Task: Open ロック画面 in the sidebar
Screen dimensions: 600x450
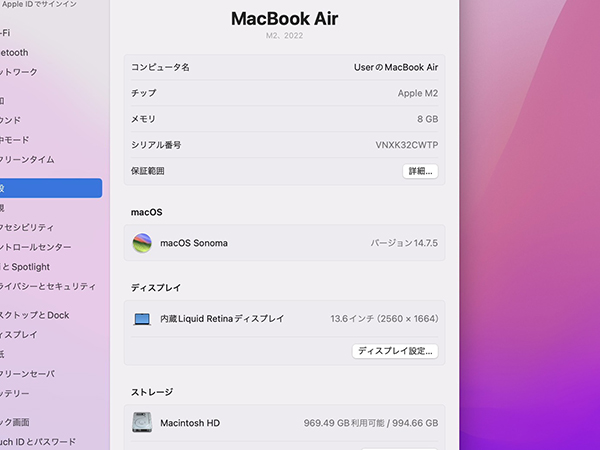Action: [15, 422]
